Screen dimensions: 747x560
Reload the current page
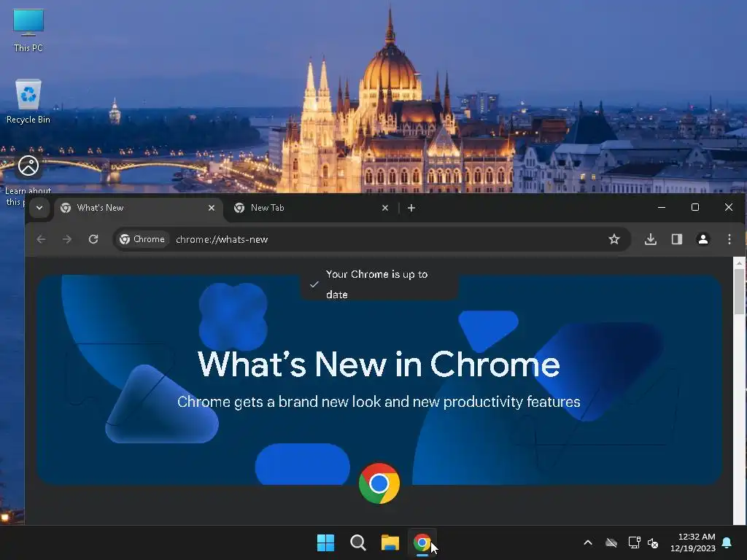(x=93, y=239)
